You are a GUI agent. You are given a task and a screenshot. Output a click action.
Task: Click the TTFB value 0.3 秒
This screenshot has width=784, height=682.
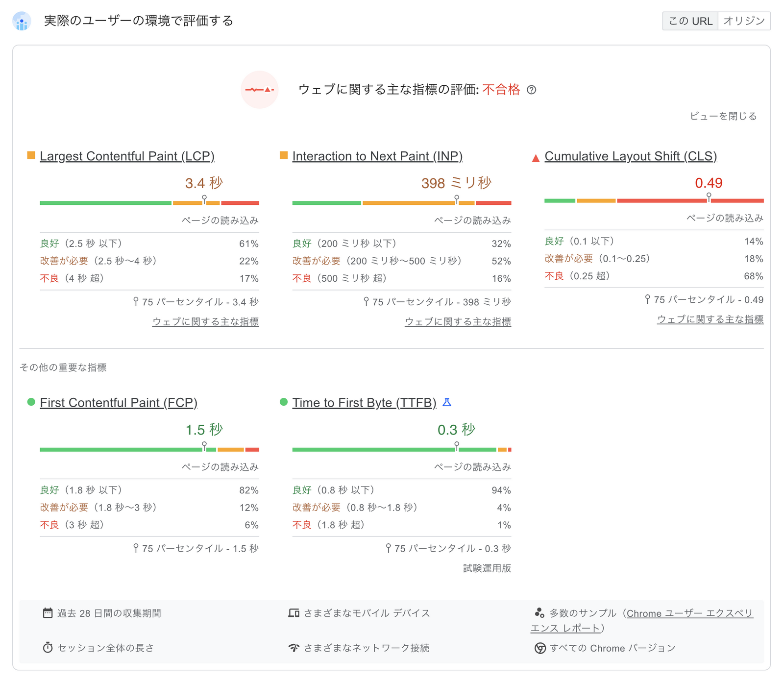(456, 430)
